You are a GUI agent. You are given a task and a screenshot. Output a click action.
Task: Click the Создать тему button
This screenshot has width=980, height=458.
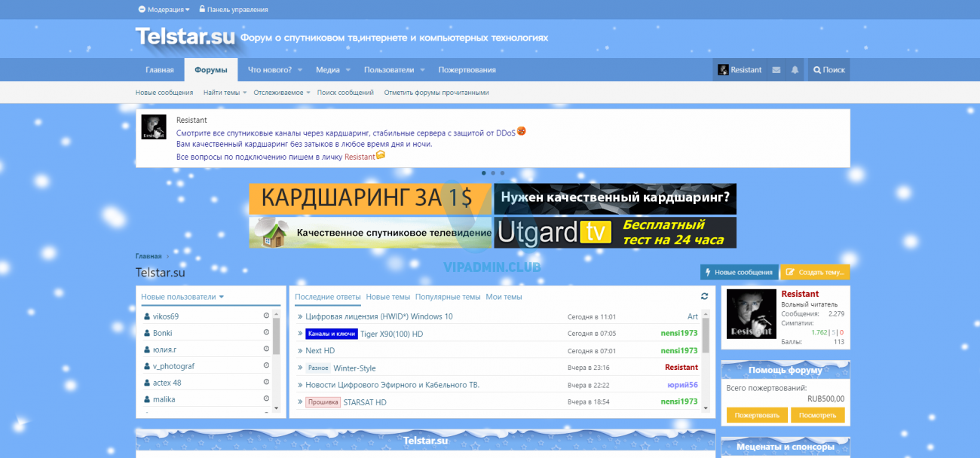tap(815, 272)
